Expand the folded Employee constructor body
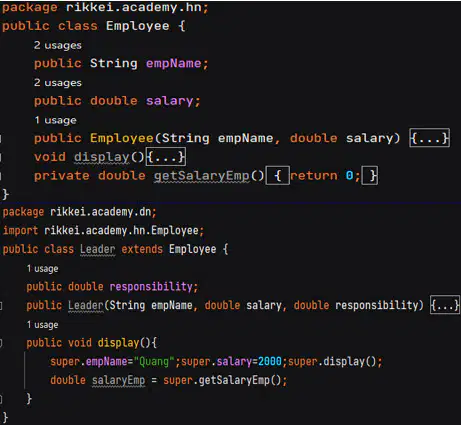Image resolution: width=461 pixels, height=425 pixels. (429, 138)
